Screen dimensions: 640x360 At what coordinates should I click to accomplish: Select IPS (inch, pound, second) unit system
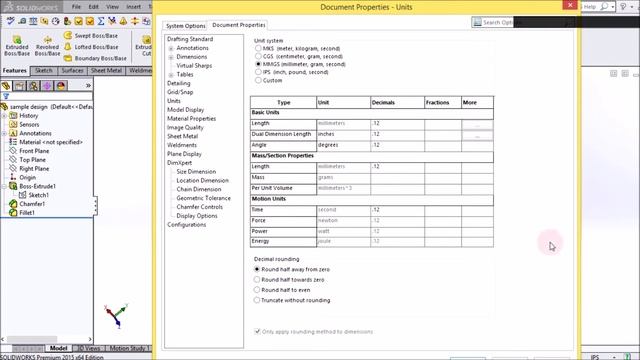258,72
